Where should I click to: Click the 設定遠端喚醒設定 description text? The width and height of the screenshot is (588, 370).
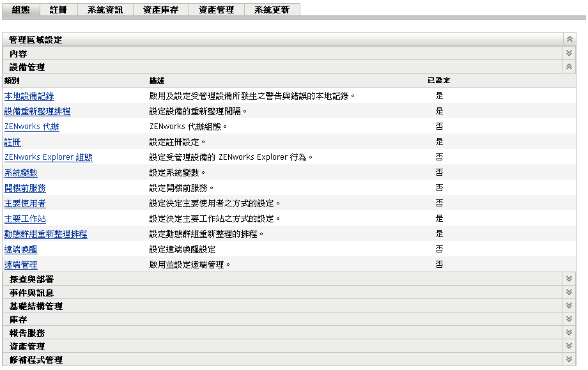pyautogui.click(x=183, y=250)
